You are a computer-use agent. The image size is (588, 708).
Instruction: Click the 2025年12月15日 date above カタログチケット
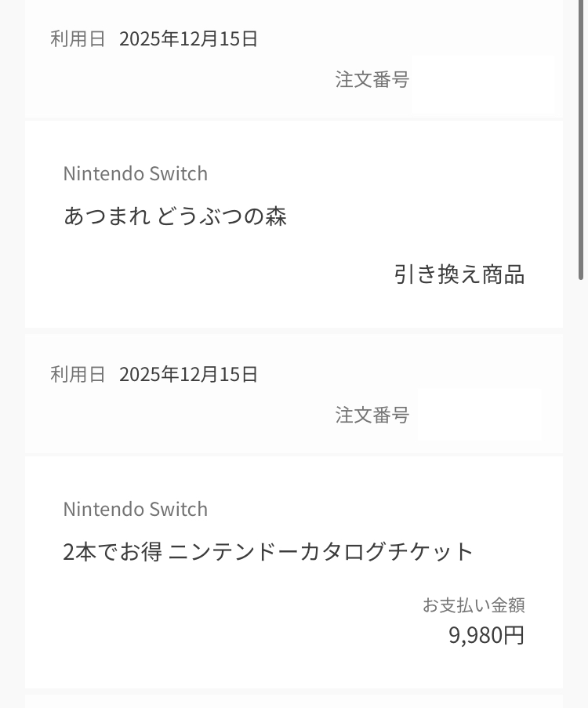click(188, 374)
